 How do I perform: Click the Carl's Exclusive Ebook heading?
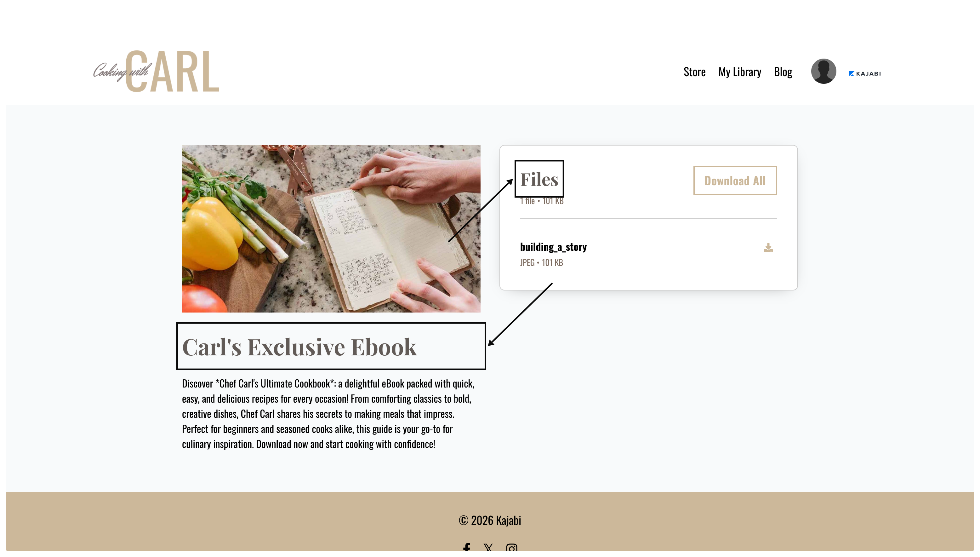(x=299, y=347)
